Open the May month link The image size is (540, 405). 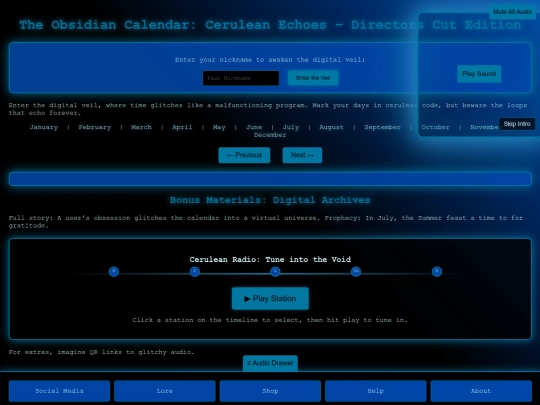coord(219,127)
